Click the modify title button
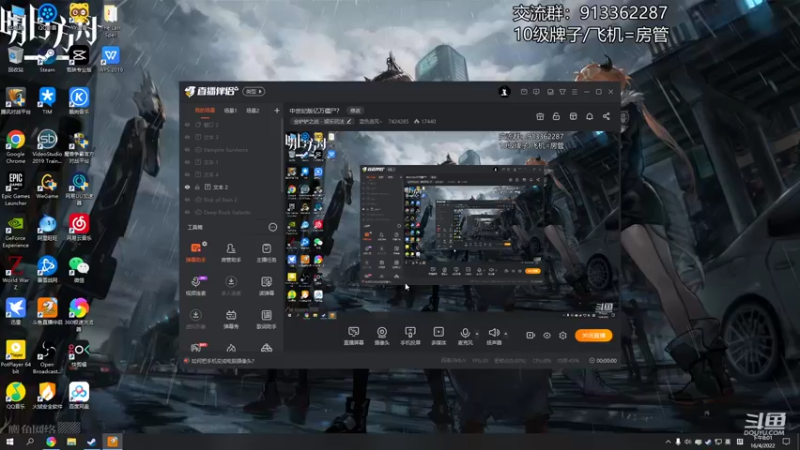This screenshot has height=450, width=800. point(355,111)
